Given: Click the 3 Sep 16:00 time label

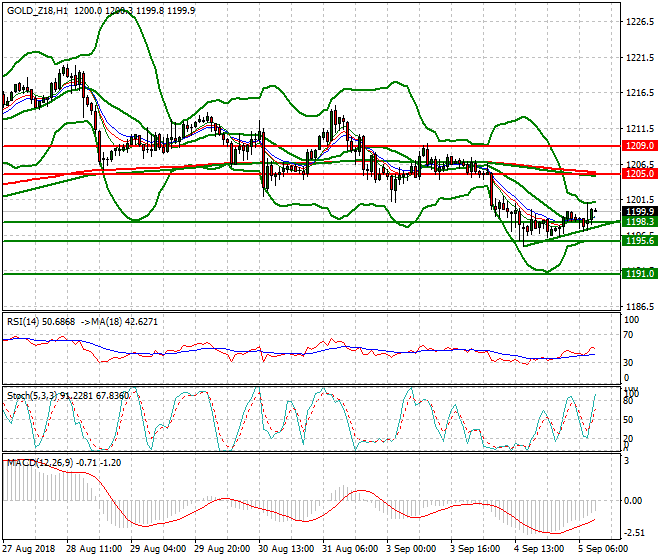Looking at the screenshot, I should point(475,549).
